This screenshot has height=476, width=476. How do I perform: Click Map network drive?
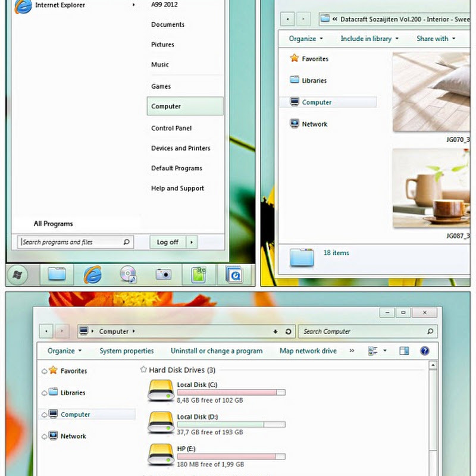click(308, 351)
